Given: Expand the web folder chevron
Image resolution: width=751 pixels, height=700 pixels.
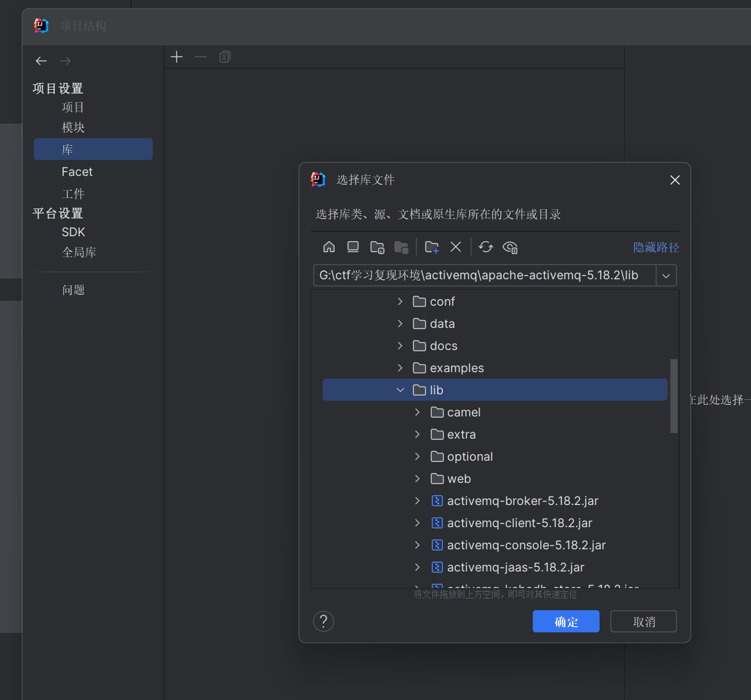Looking at the screenshot, I should tap(418, 479).
